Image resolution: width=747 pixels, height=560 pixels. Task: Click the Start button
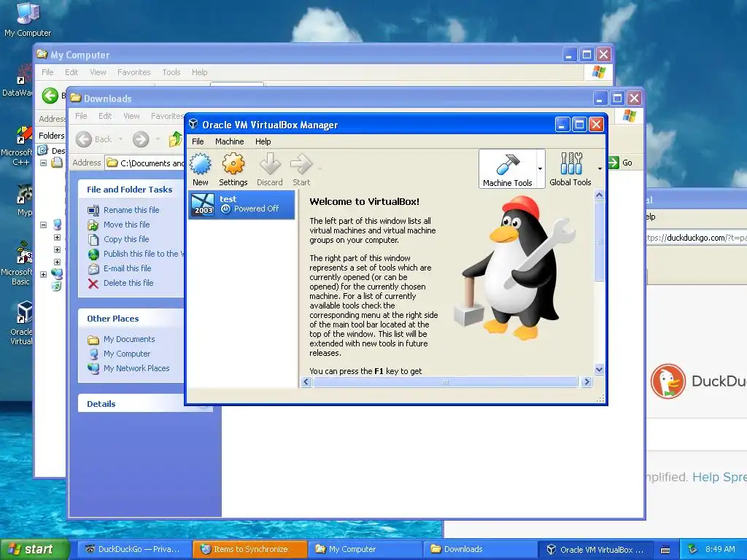click(x=34, y=549)
